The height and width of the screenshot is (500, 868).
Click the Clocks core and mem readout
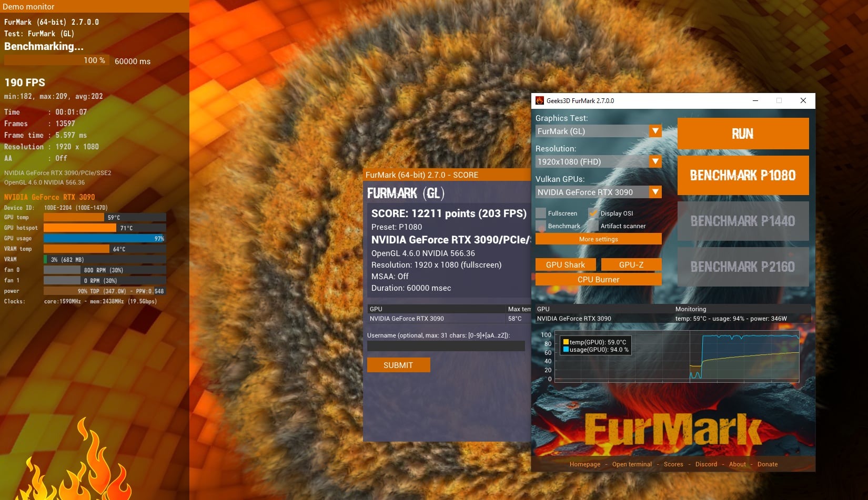click(x=100, y=301)
